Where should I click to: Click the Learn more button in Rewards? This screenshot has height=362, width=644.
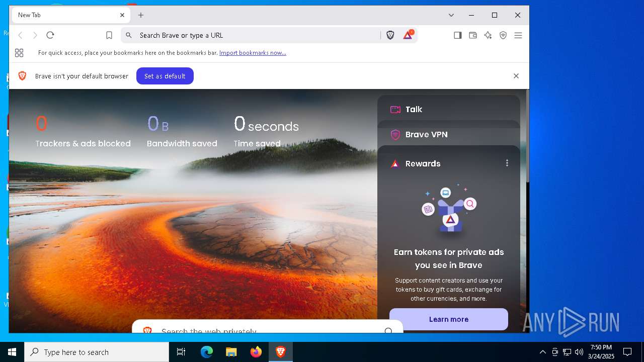tap(449, 319)
